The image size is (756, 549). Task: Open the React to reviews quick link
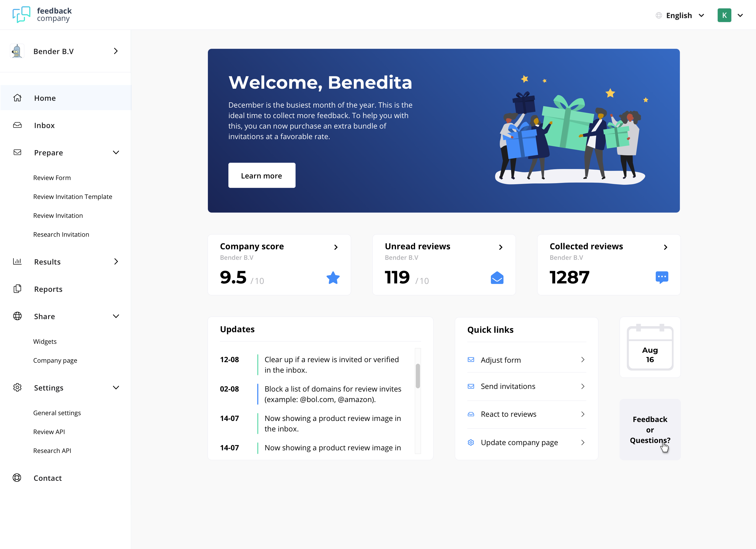[x=527, y=414]
